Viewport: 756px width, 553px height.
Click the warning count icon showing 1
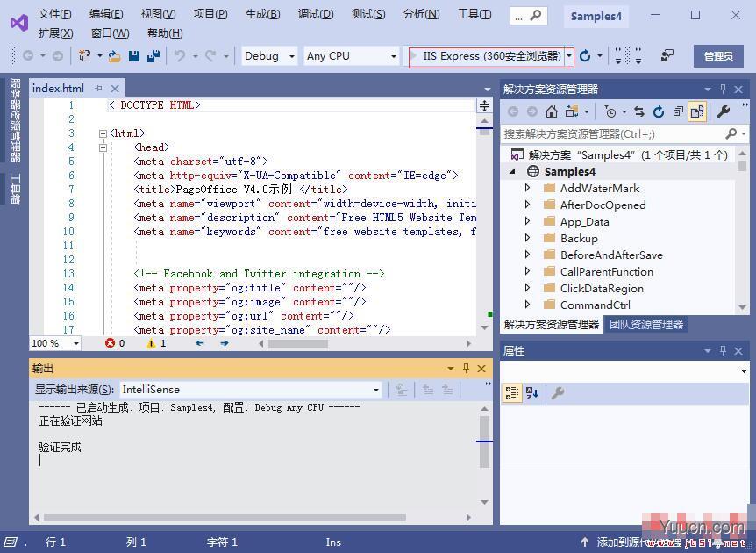click(x=152, y=343)
